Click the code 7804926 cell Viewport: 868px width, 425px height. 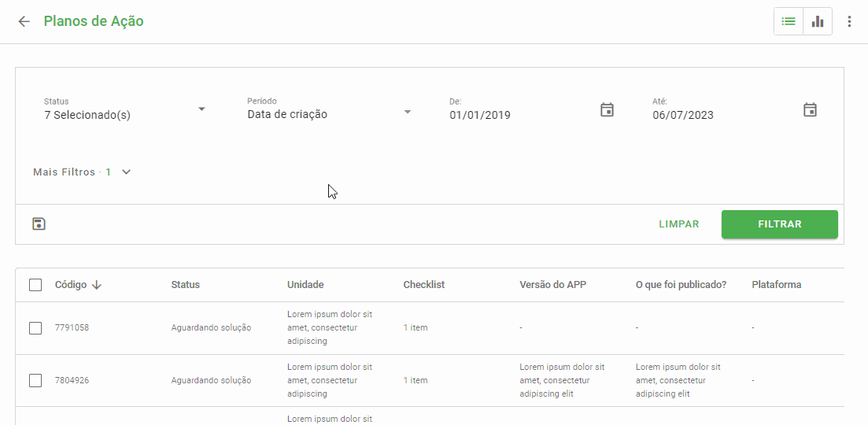[72, 380]
